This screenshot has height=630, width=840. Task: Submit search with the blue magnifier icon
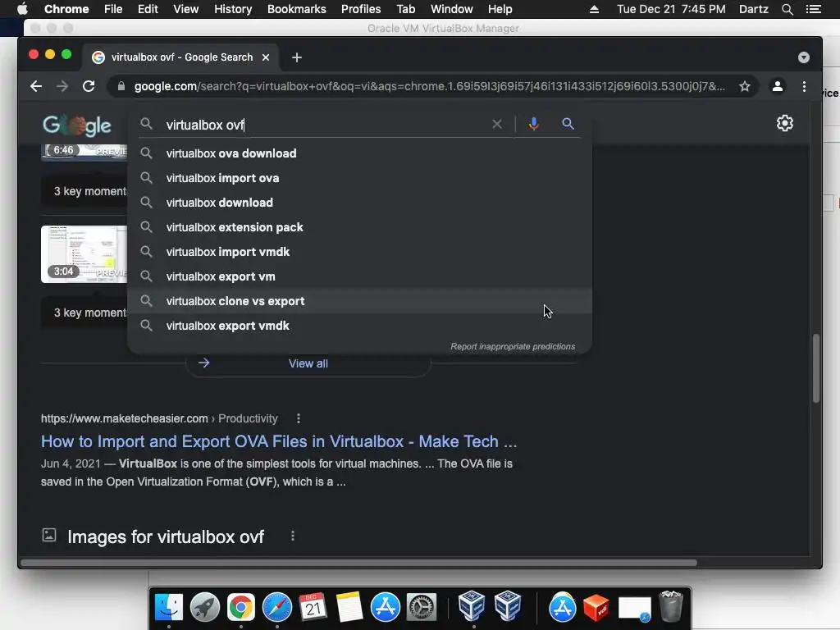click(568, 125)
